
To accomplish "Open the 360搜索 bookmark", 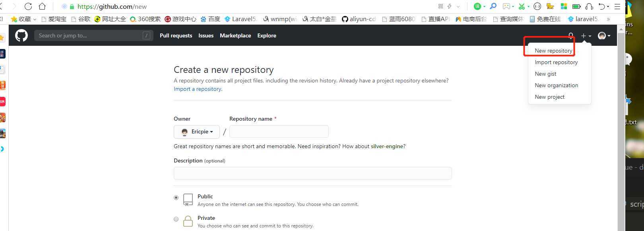I will [x=145, y=19].
